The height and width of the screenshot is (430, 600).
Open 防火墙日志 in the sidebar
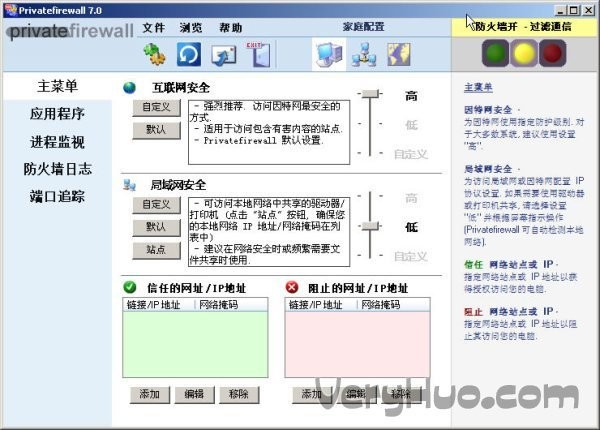tap(57, 169)
